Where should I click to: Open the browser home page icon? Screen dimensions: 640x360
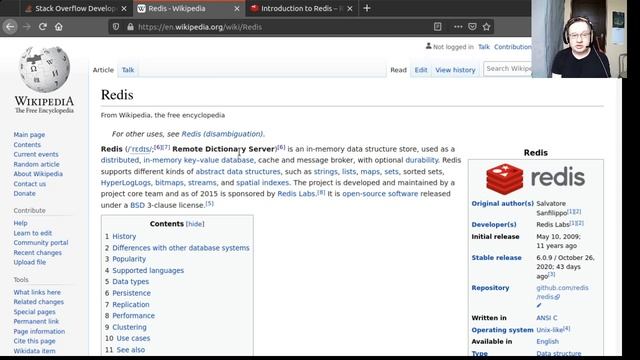(x=59, y=27)
